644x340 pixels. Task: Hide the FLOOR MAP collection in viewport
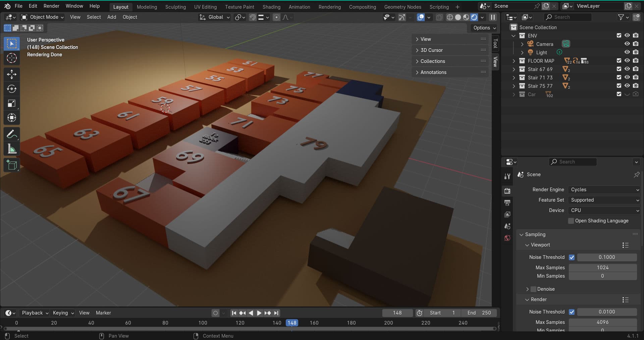pos(627,61)
